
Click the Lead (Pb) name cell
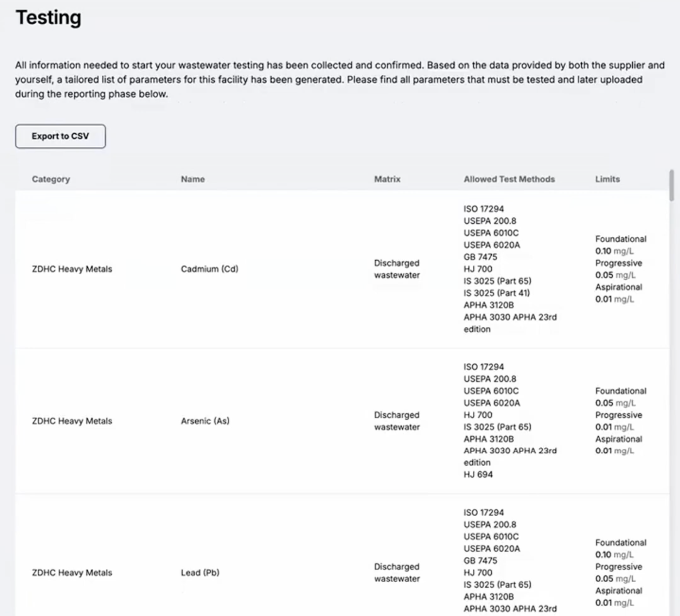(200, 573)
